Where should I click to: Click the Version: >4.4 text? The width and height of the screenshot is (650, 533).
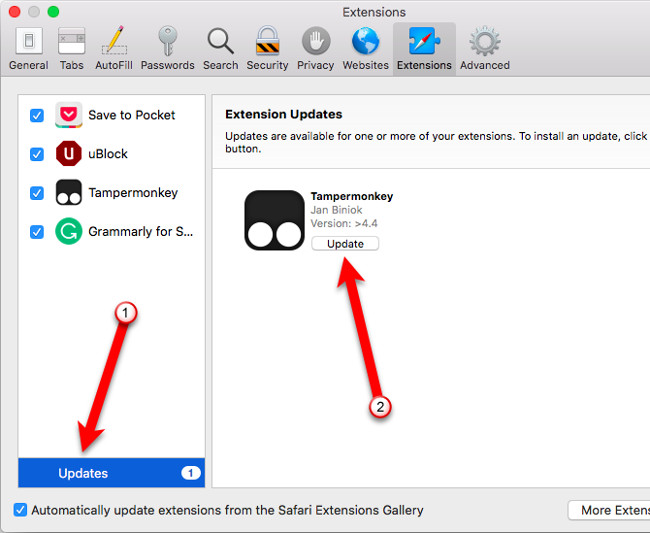pos(344,224)
